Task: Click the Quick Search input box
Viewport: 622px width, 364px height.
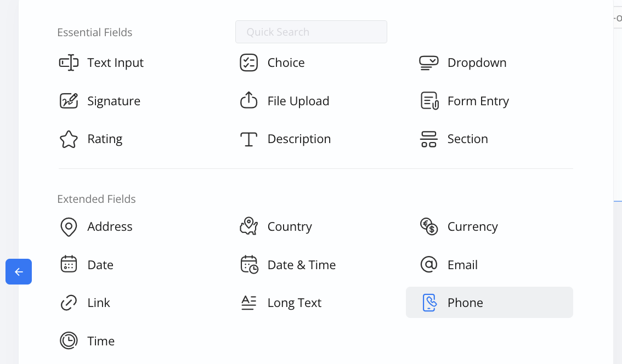Action: [311, 32]
